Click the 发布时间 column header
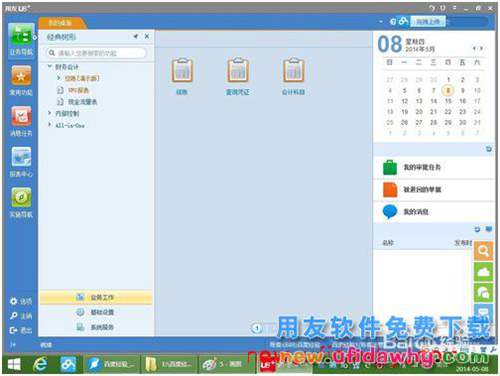This screenshot has height=376, width=500. point(464,243)
